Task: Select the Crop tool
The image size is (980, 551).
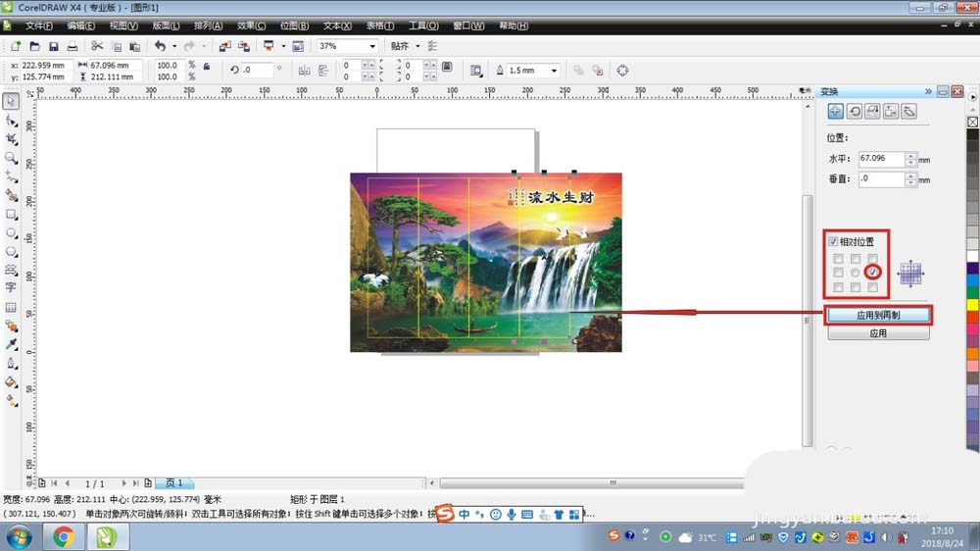Action: click(11, 139)
